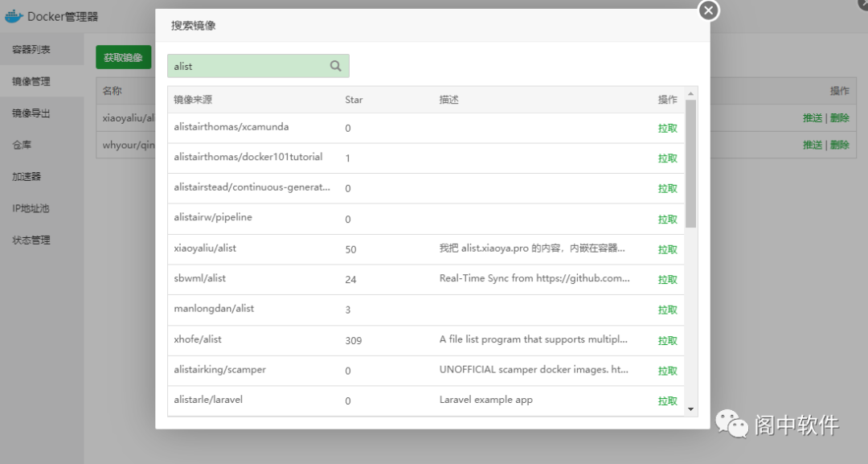Select the xhofe/alist source name

pos(198,339)
